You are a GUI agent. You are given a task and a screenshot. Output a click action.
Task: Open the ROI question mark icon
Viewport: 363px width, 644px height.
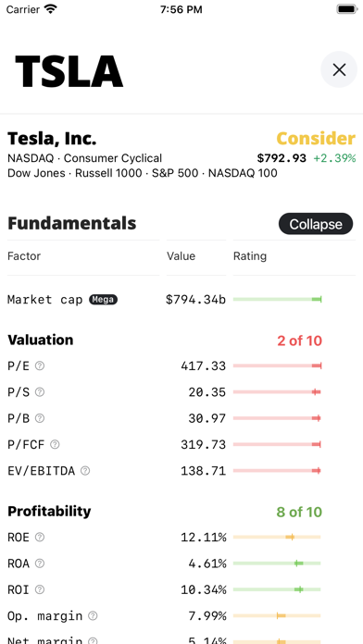pos(40,589)
